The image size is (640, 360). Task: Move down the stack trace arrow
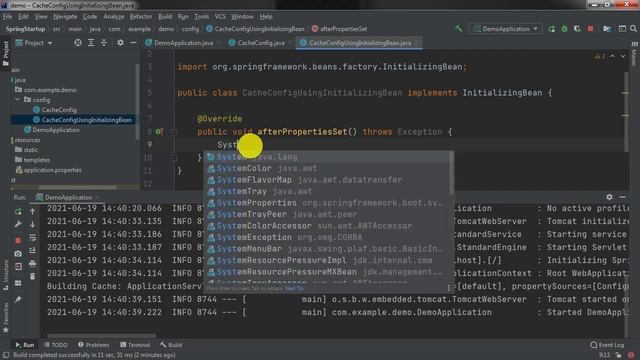[33, 224]
